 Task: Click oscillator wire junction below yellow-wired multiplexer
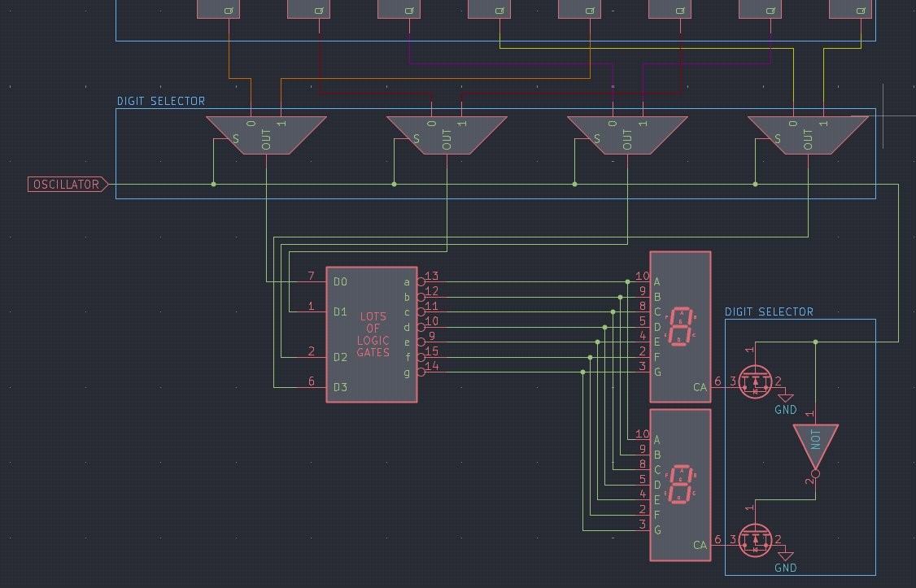click(756, 185)
